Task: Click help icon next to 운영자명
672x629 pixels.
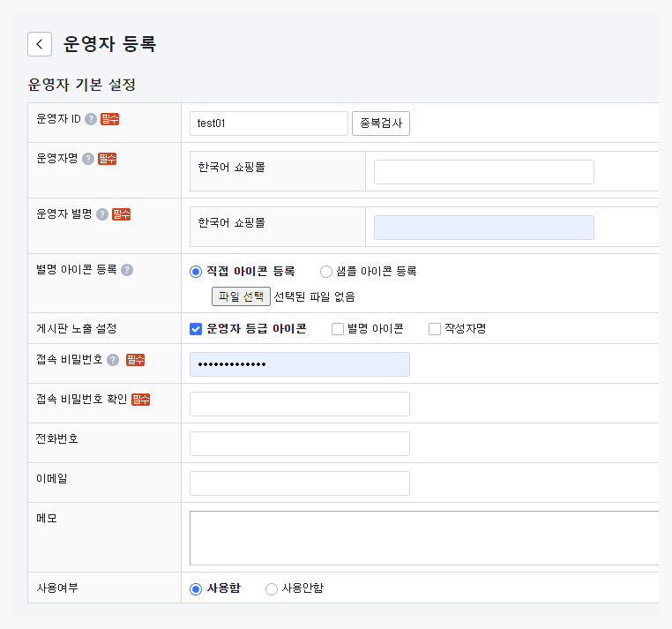Action: pos(88,159)
